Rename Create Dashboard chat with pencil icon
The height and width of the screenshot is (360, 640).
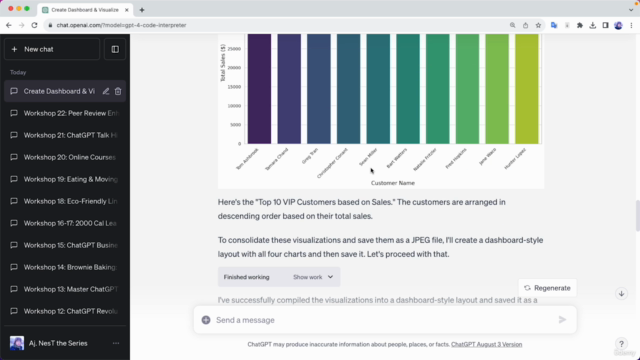point(106,91)
